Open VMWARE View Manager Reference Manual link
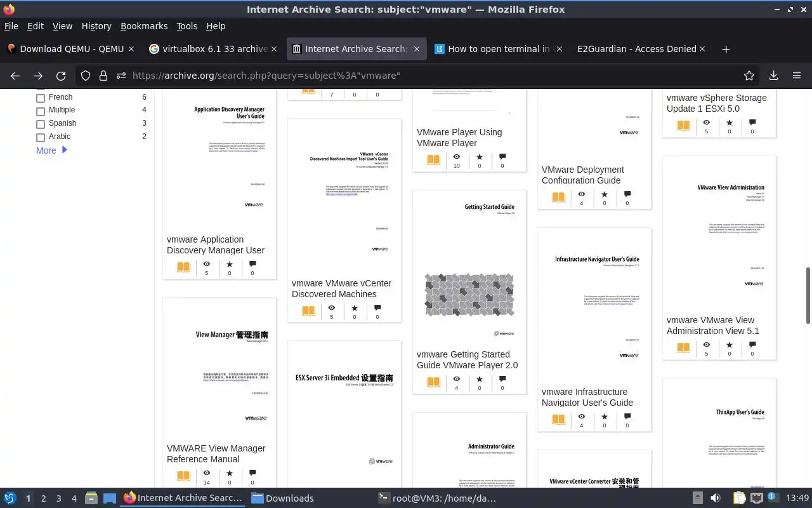 point(216,453)
